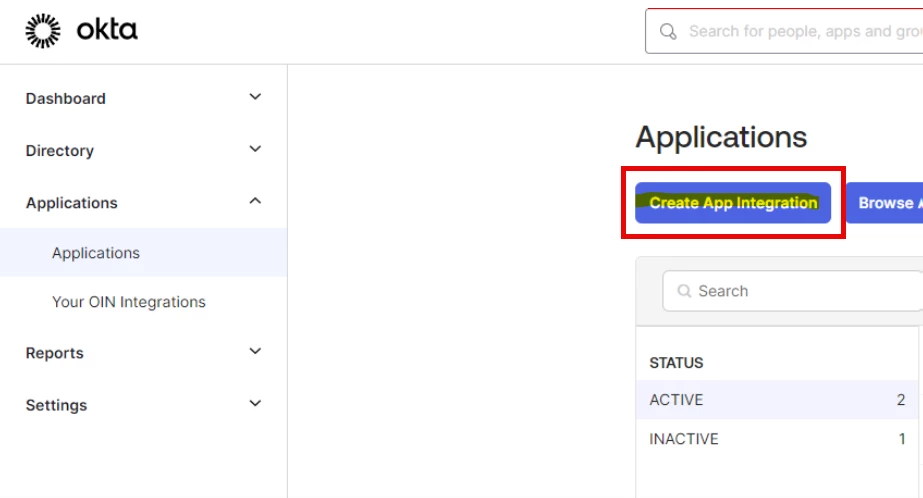Focus the applications Search field
The width and height of the screenshot is (923, 498).
[792, 291]
